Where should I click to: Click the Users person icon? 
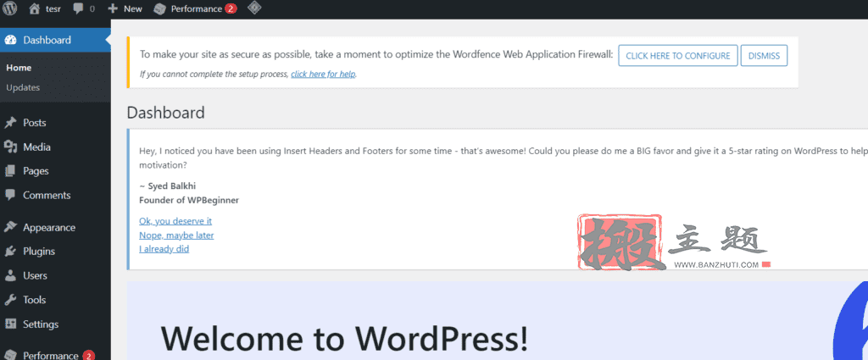click(x=10, y=275)
